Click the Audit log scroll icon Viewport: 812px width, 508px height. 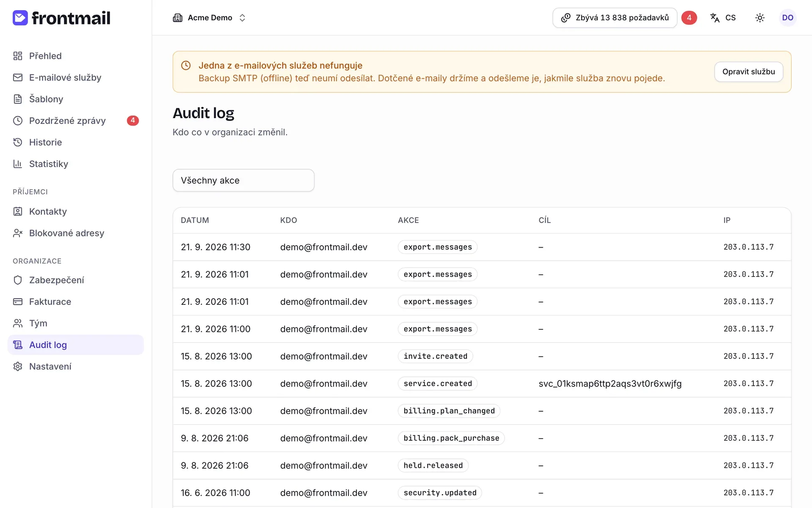(18, 345)
